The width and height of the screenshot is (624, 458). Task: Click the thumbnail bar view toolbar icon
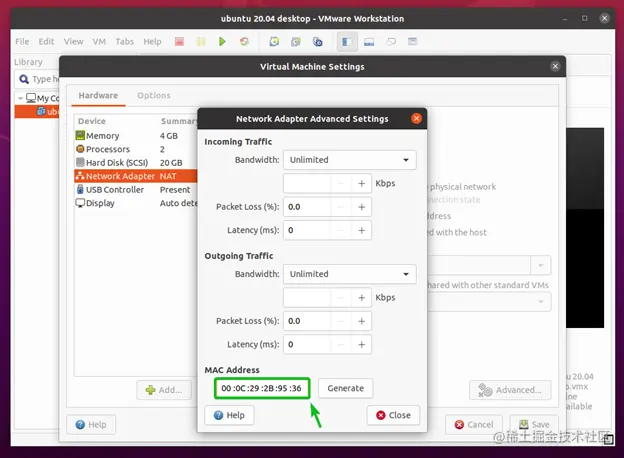click(x=369, y=42)
